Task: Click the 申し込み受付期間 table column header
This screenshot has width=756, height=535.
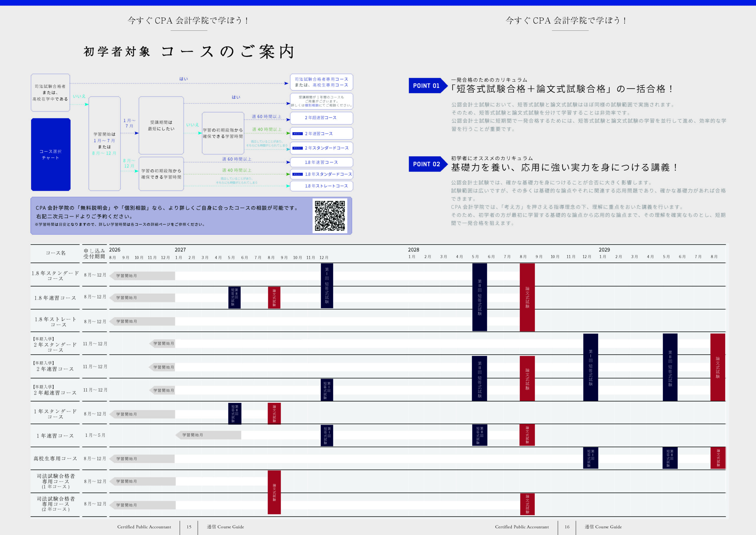Action: 94,254
